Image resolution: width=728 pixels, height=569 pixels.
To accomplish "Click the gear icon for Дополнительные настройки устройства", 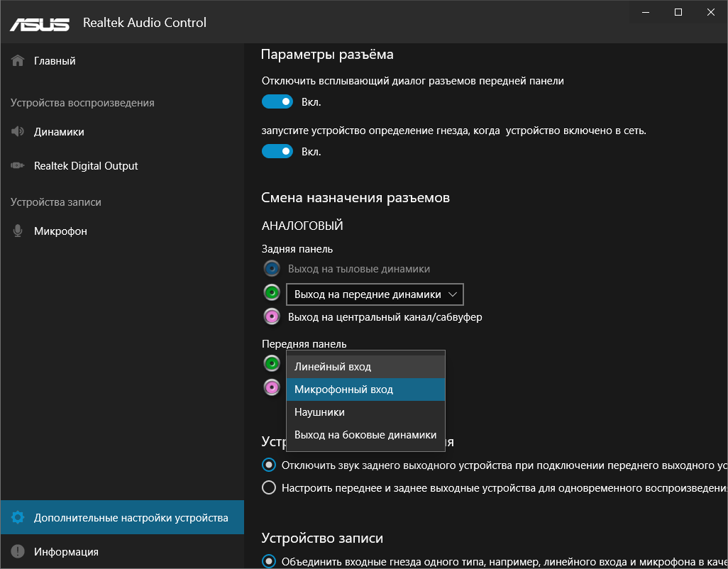I will pyautogui.click(x=18, y=518).
